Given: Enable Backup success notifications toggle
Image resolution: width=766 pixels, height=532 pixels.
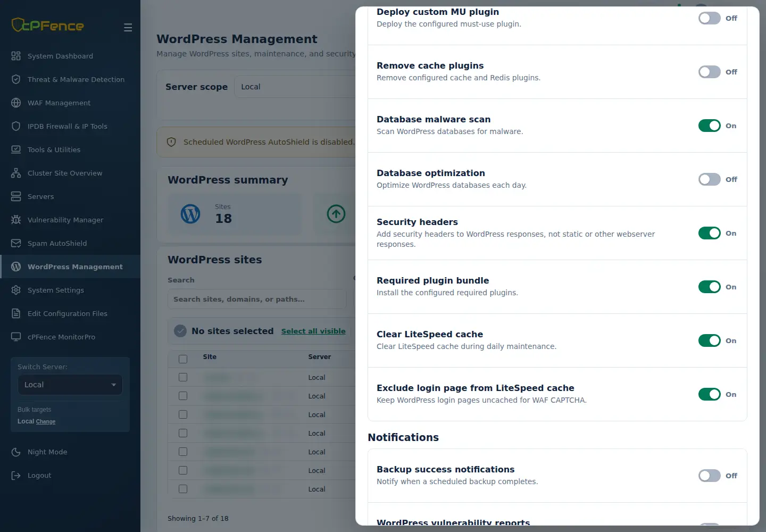Looking at the screenshot, I should (710, 476).
